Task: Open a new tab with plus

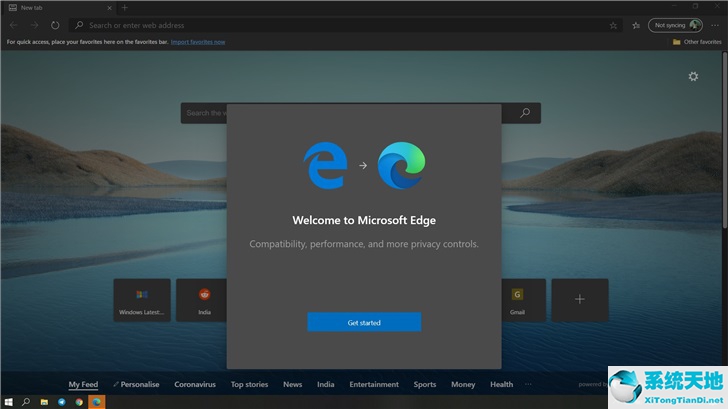Action: pyautogui.click(x=124, y=7)
